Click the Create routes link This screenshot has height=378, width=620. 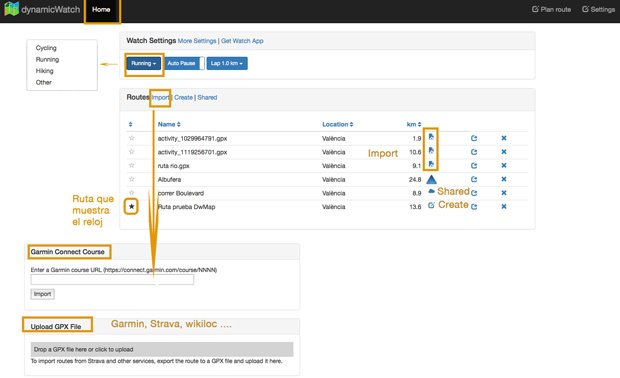183,97
